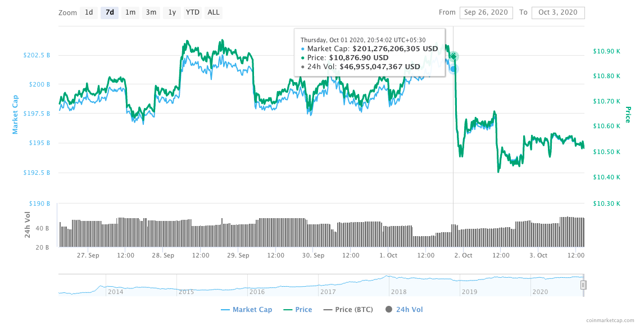This screenshot has height=330, width=644.
Task: Edit the To date field
Action: click(x=558, y=12)
